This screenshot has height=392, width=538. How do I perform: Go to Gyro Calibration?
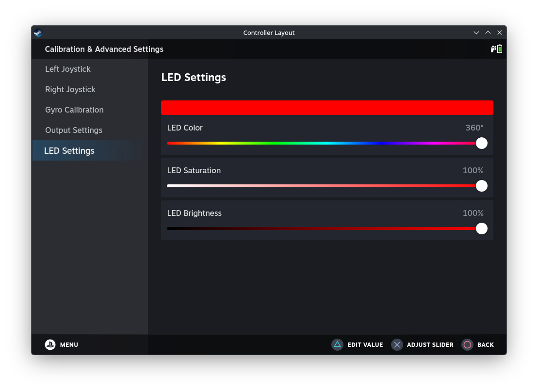coord(90,110)
